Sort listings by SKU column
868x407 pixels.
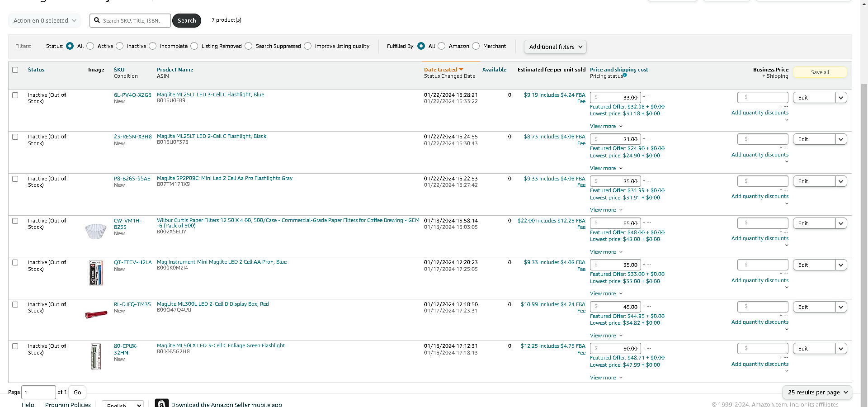pyautogui.click(x=119, y=70)
